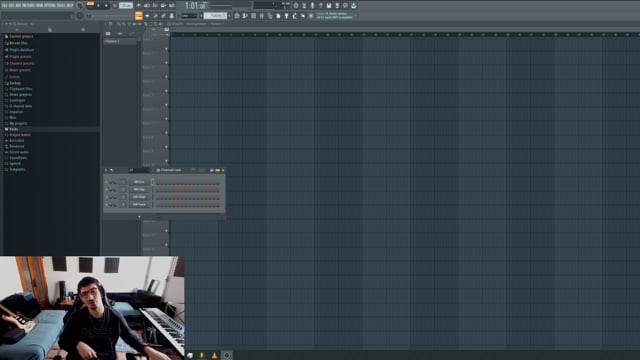
Task: Click the VLC cone taskbar icon
Action: coord(214,355)
